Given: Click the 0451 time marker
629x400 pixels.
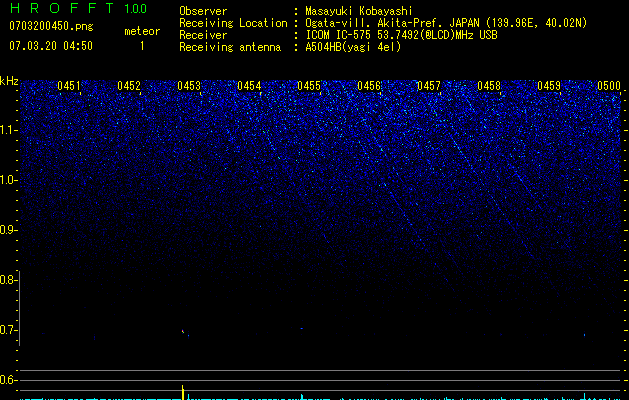Looking at the screenshot, I should [69, 86].
